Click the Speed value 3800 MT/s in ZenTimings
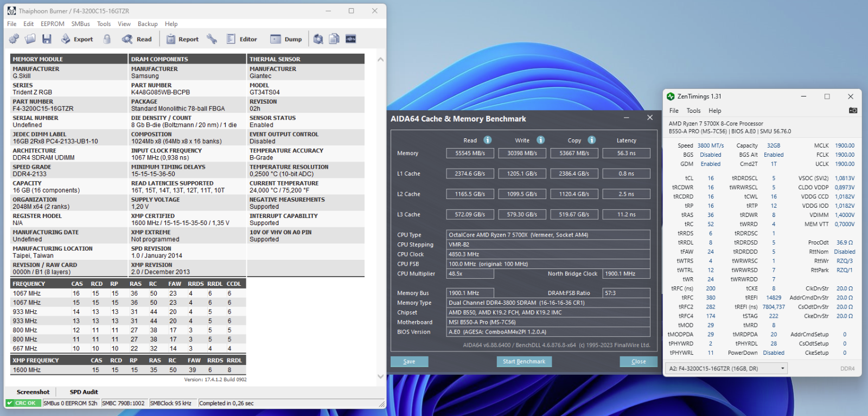Image resolution: width=868 pixels, height=416 pixels. point(711,145)
